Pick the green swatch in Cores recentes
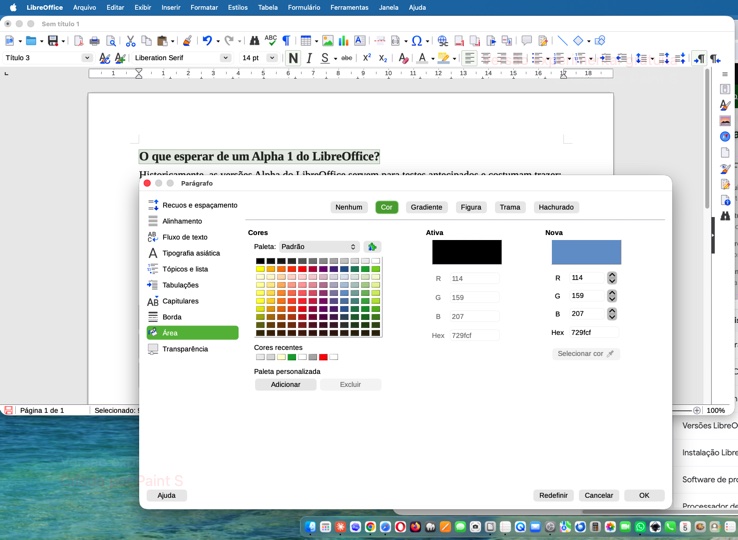This screenshot has width=738, height=540. coord(292,357)
